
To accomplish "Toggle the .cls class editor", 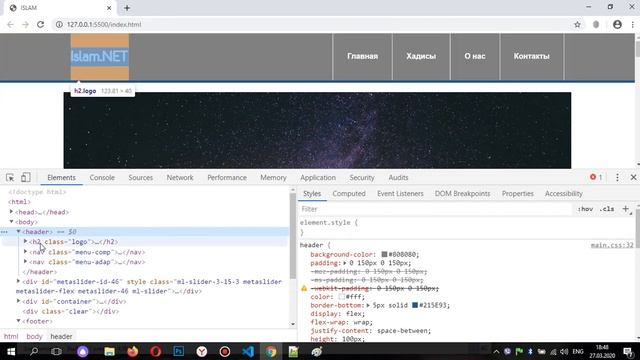I will click(x=607, y=209).
